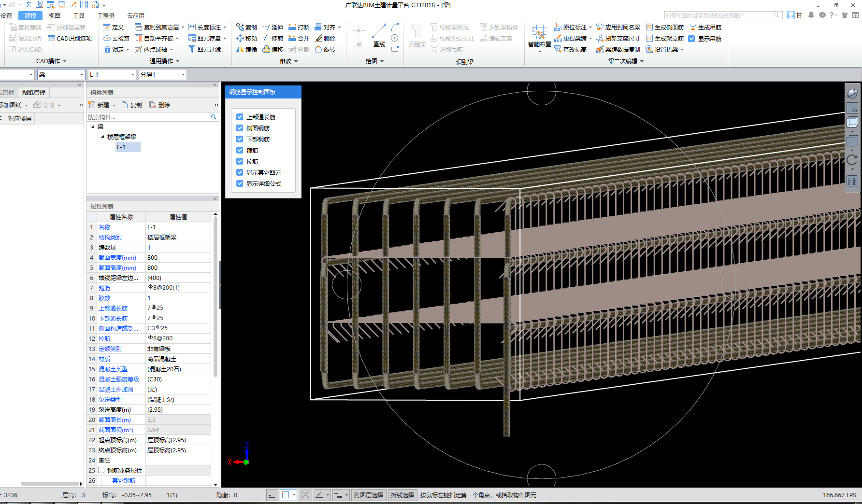Screen dimensions: 862x504
Task: Switch to the 云应用 ribbon tab
Action: click(x=136, y=15)
